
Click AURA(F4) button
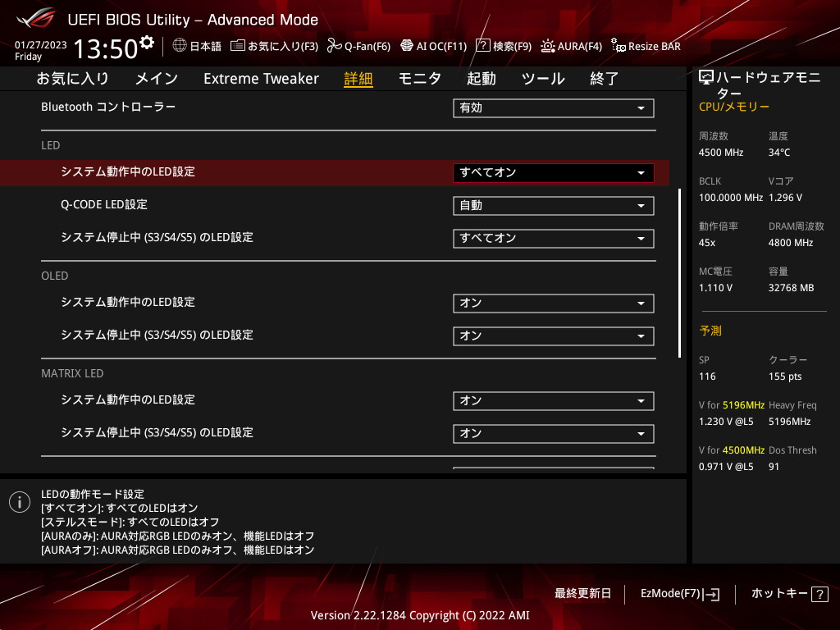point(580,46)
